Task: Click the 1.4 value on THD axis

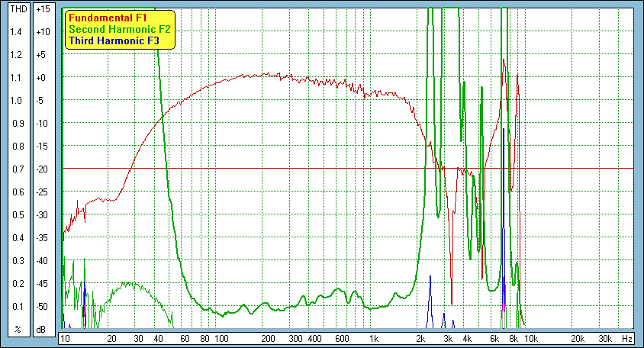Action: 16,32
